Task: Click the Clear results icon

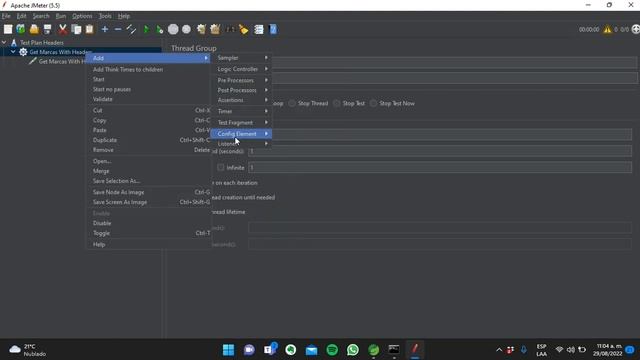Action: [201, 29]
